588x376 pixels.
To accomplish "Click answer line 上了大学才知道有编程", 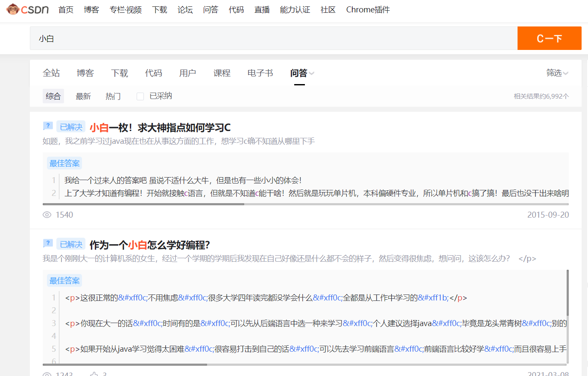I will coord(316,193).
